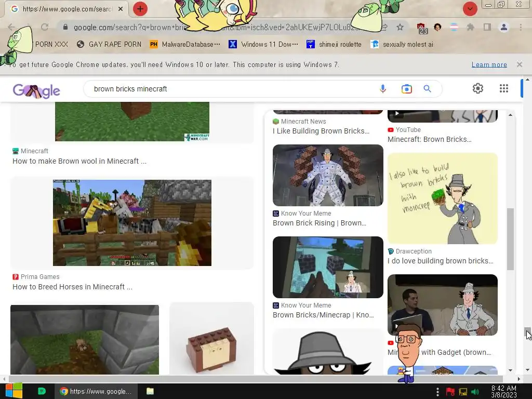Bookmark this page with the star icon
The image size is (532, 399).
pyautogui.click(x=400, y=27)
